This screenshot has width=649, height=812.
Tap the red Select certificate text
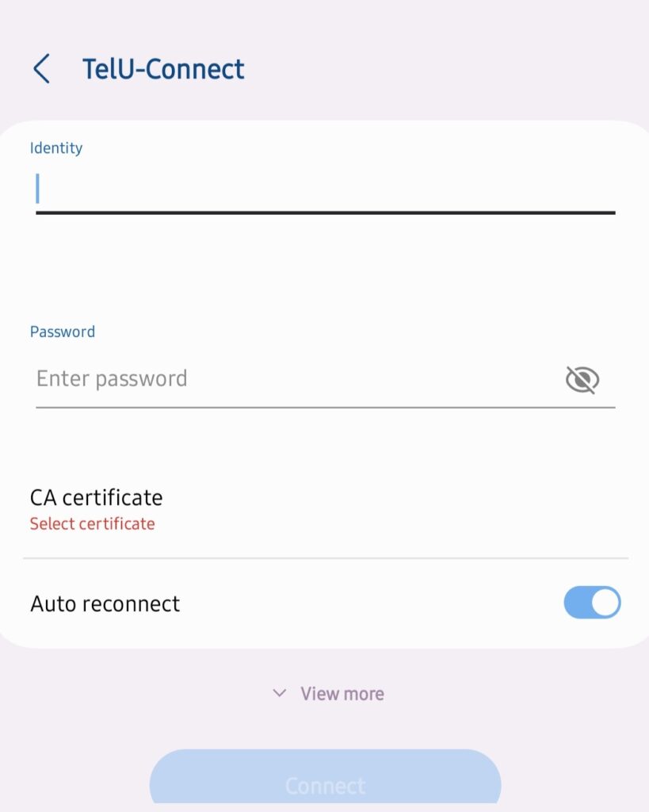tap(92, 523)
